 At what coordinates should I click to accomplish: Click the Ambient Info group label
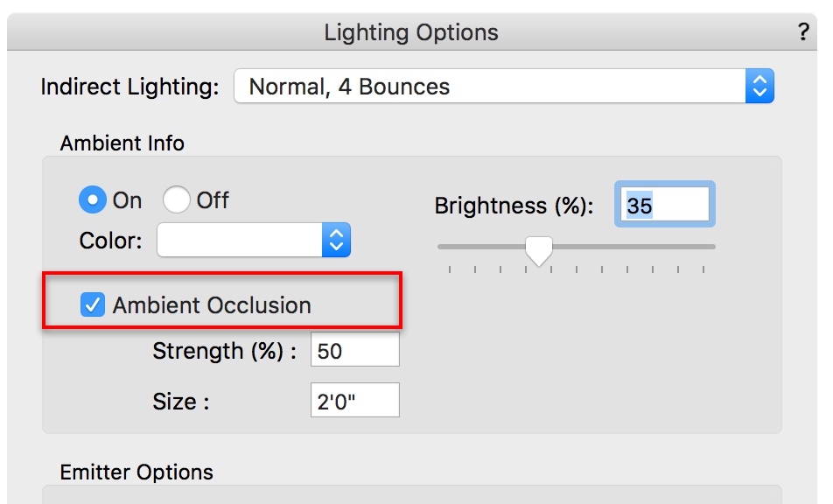(x=122, y=143)
